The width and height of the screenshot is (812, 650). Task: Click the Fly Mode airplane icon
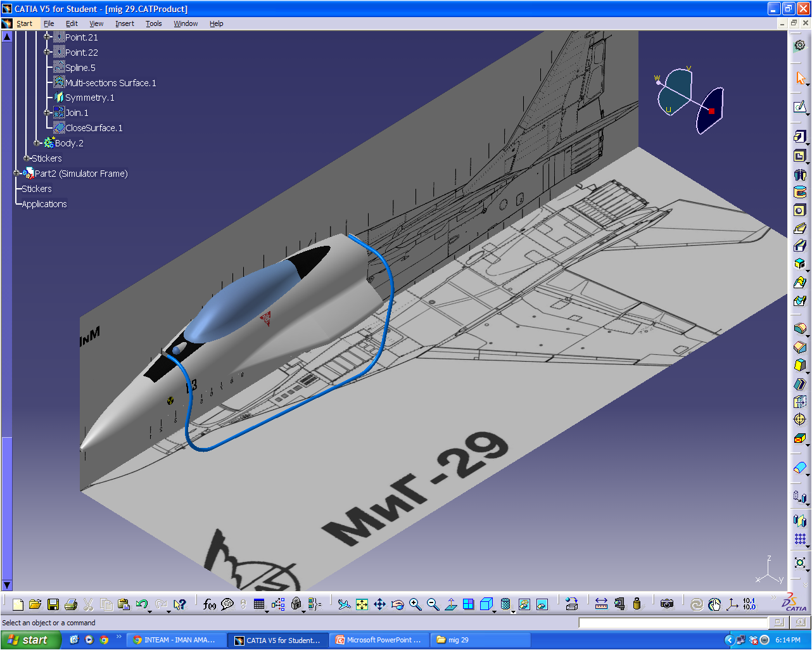pos(344,604)
